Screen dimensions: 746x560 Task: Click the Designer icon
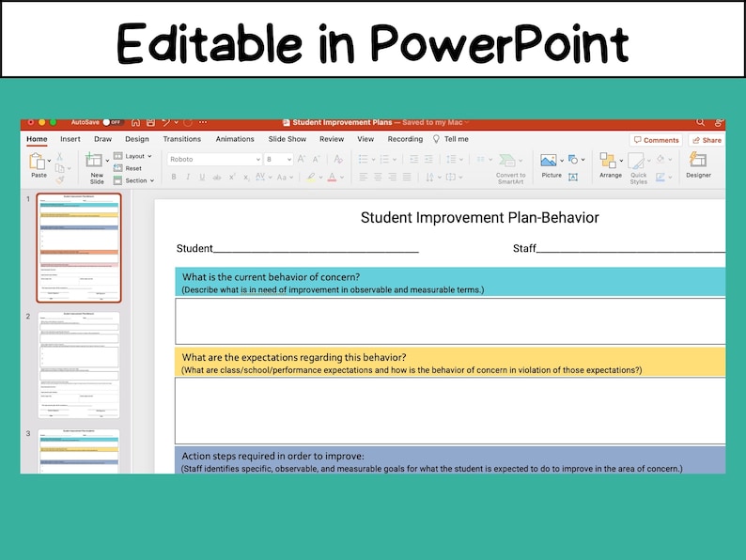tap(698, 160)
